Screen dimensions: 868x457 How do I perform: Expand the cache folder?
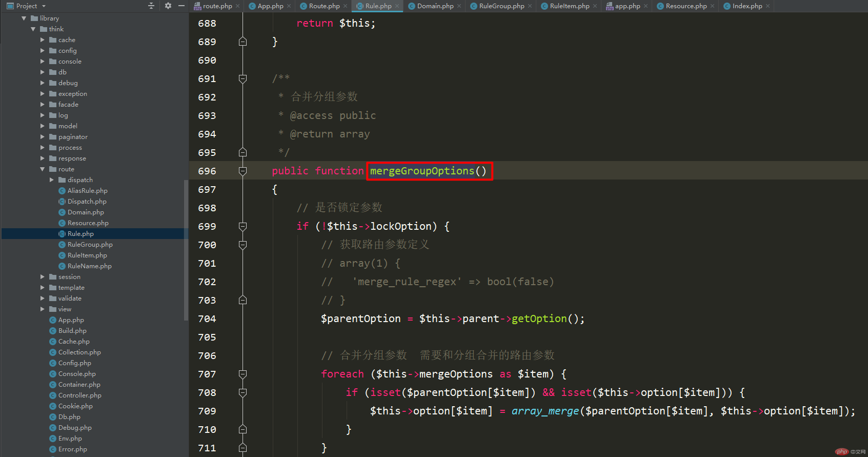point(43,40)
